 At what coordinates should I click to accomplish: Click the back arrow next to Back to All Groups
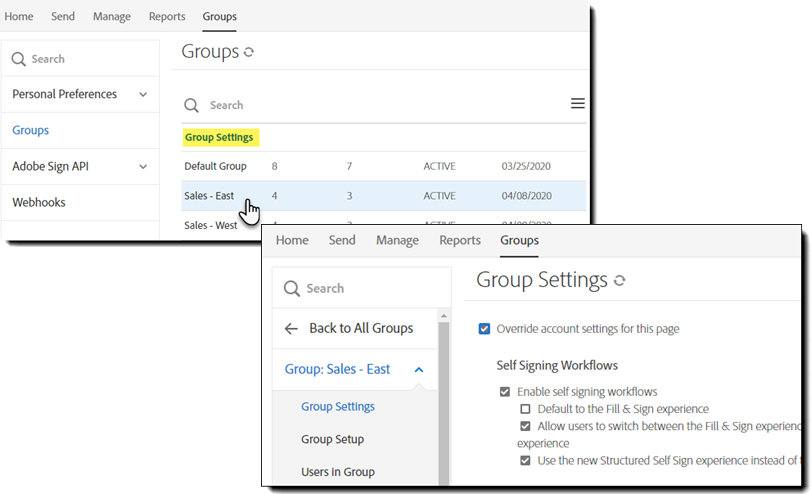point(291,328)
